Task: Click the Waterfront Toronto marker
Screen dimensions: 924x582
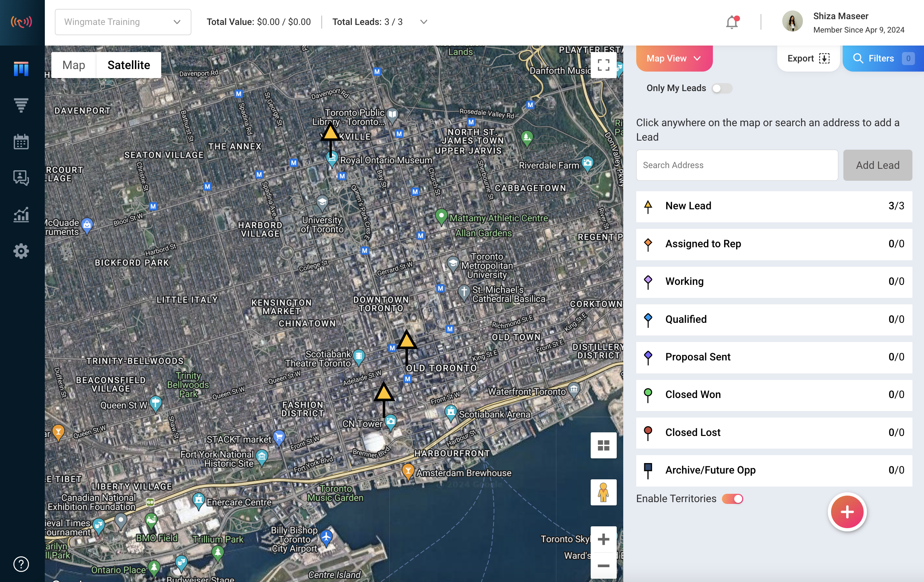Action: tap(574, 390)
